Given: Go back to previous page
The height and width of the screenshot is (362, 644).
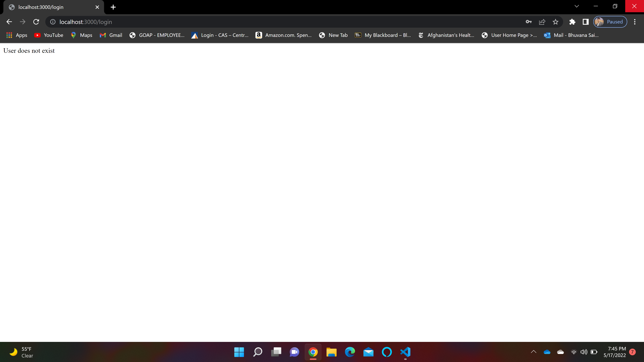Looking at the screenshot, I should pyautogui.click(x=9, y=22).
